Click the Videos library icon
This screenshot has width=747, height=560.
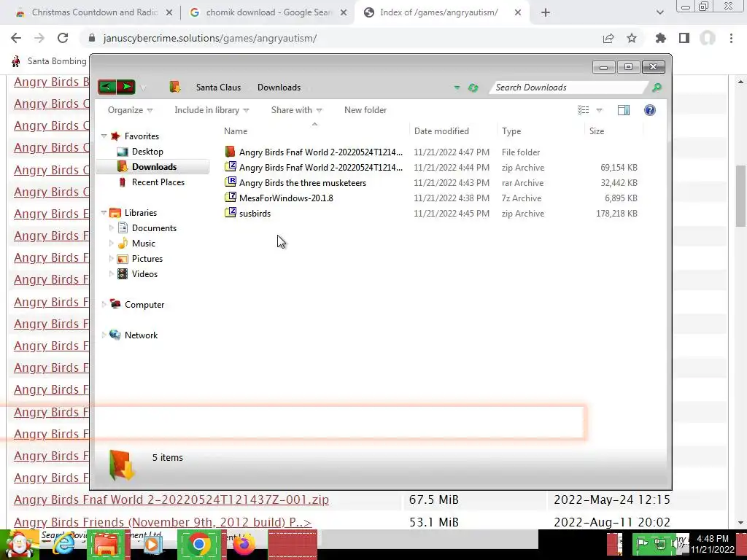tap(123, 274)
